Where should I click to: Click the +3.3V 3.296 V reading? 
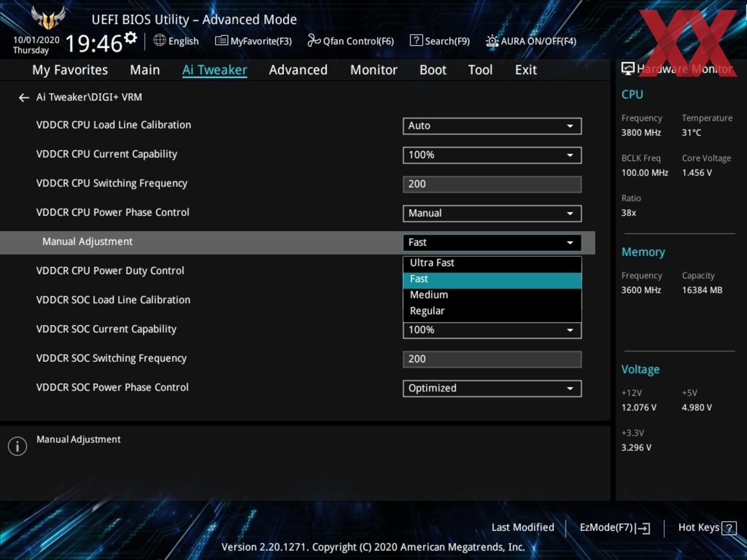point(636,448)
